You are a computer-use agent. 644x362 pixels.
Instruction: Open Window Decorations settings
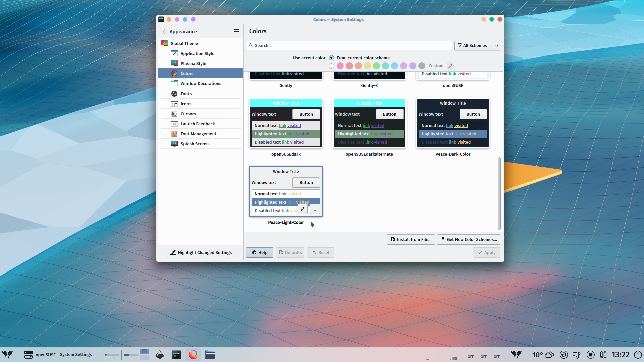201,83
